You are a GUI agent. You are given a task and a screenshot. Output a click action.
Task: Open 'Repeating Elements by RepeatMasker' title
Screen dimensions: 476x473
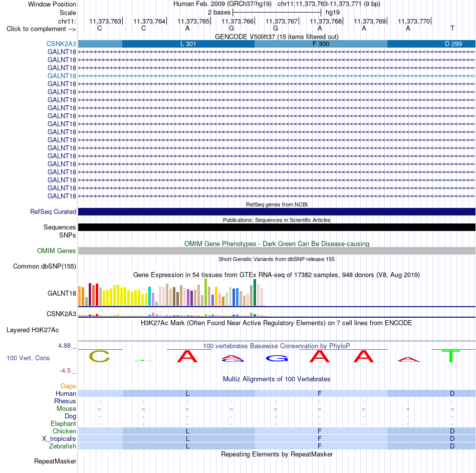point(277,454)
